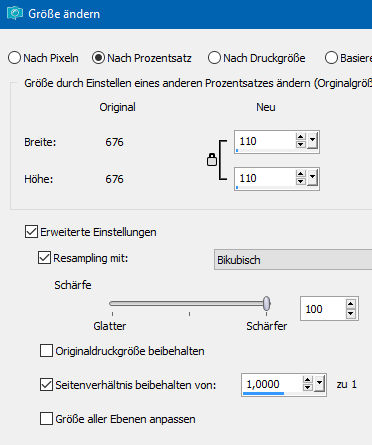Select the Nach Pixeln radio button
The width and height of the screenshot is (372, 445).
(14, 58)
